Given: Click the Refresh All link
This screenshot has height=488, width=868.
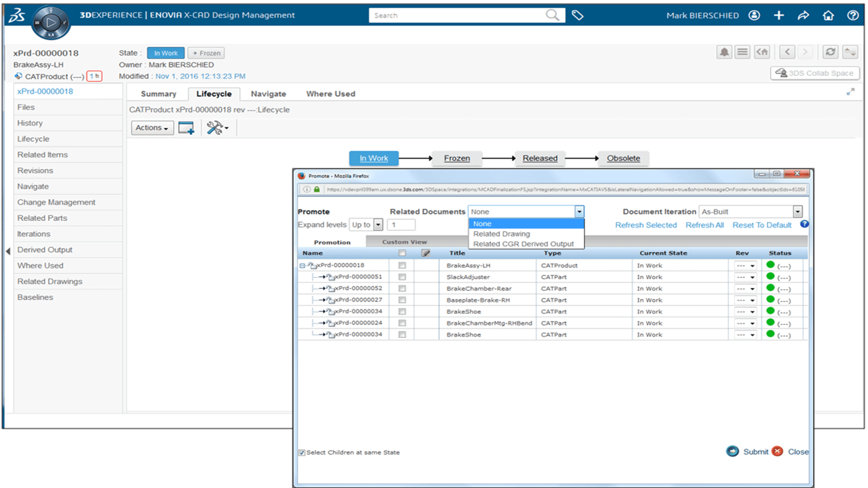Looking at the screenshot, I should pyautogui.click(x=704, y=225).
